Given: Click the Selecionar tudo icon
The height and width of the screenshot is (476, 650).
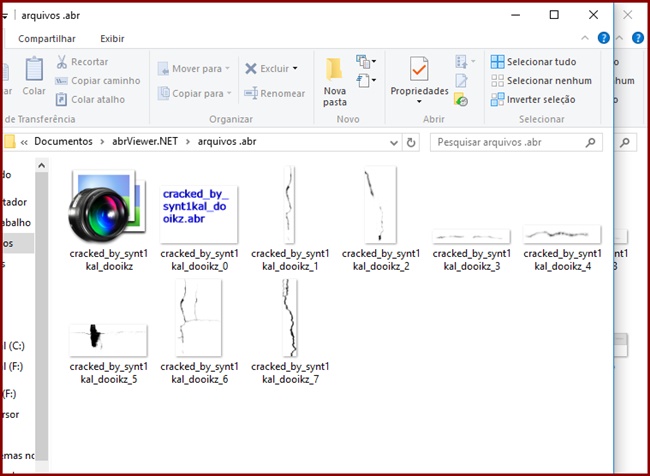Looking at the screenshot, I should click(x=497, y=62).
